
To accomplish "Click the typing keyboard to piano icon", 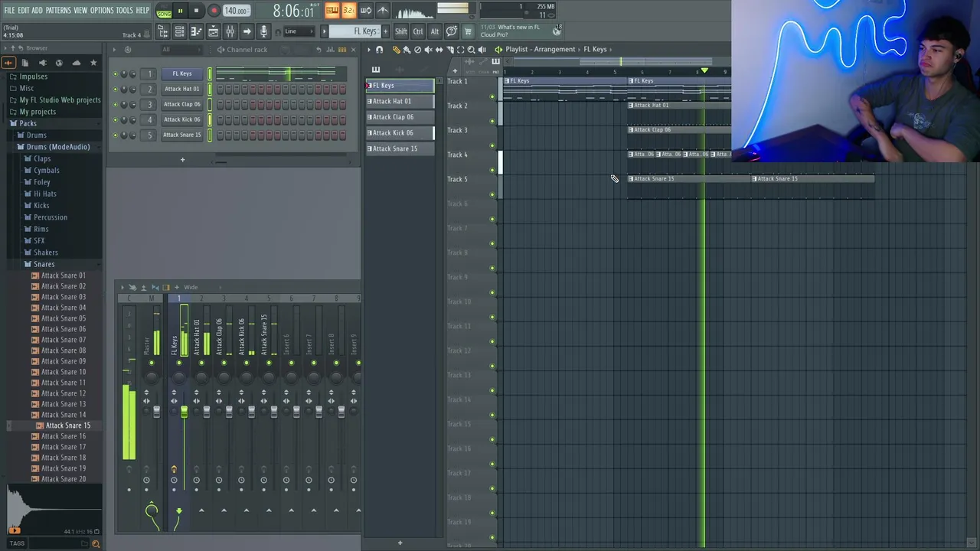I will (332, 10).
